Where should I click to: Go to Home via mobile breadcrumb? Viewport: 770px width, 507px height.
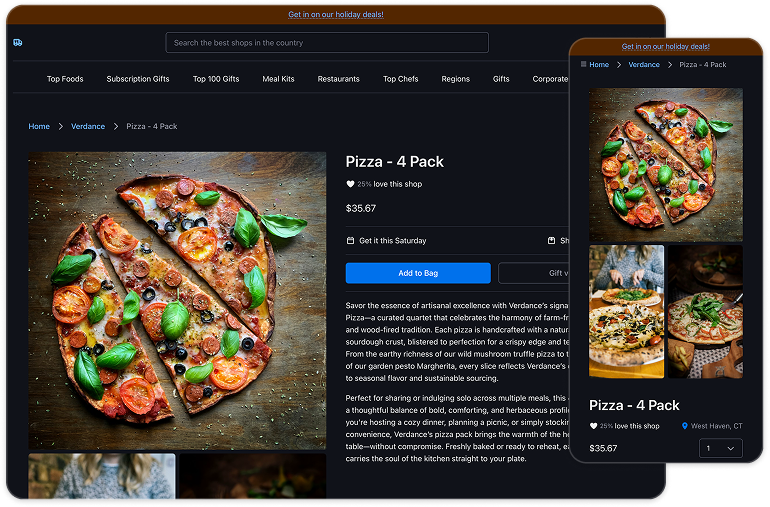[599, 64]
